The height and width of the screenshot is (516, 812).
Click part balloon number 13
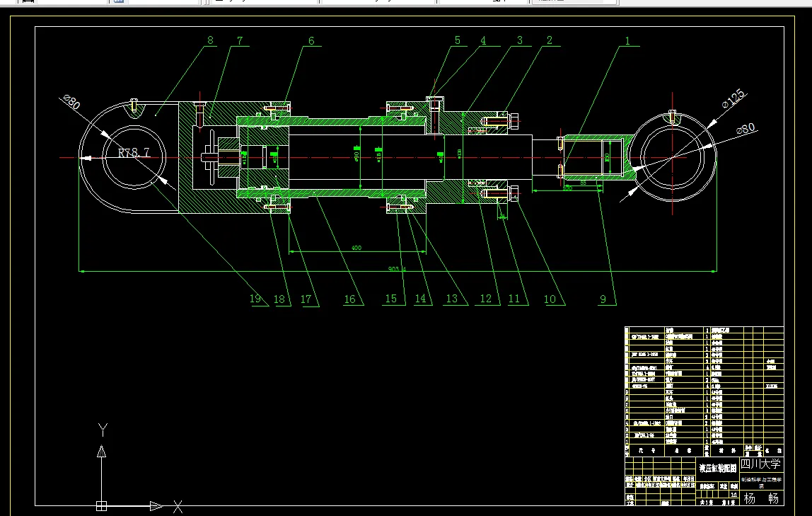(x=451, y=299)
